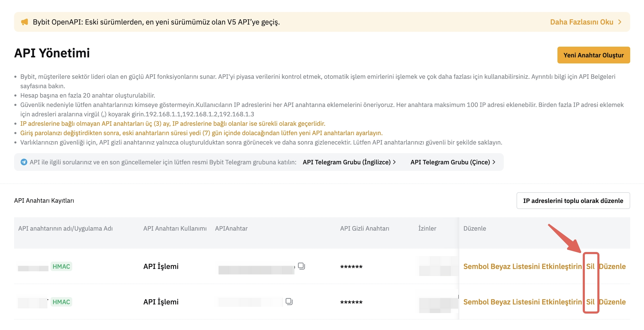Open API Telegram Grubu (Çince) link
This screenshot has width=644, height=330.
coord(453,162)
